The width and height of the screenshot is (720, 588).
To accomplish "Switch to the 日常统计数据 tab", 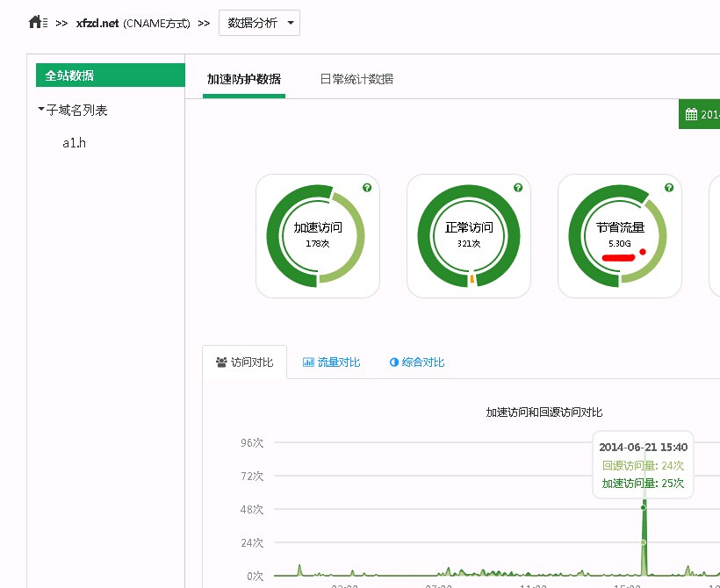I will [356, 79].
